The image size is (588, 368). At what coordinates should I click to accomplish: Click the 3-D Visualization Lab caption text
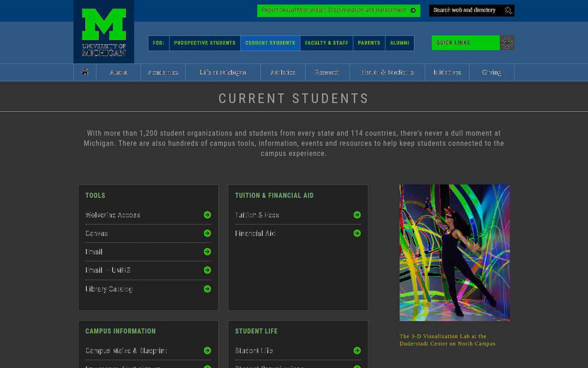click(x=447, y=340)
